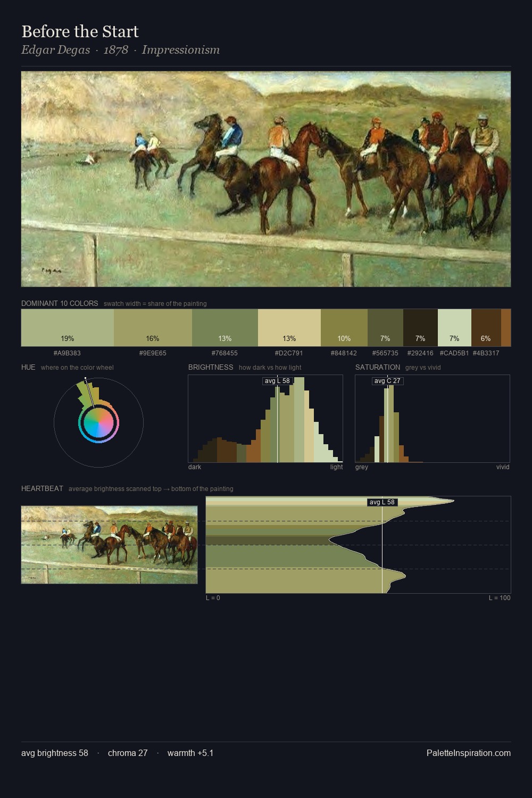
Task: Select the #848142 olive swatch
Action: 344,328
